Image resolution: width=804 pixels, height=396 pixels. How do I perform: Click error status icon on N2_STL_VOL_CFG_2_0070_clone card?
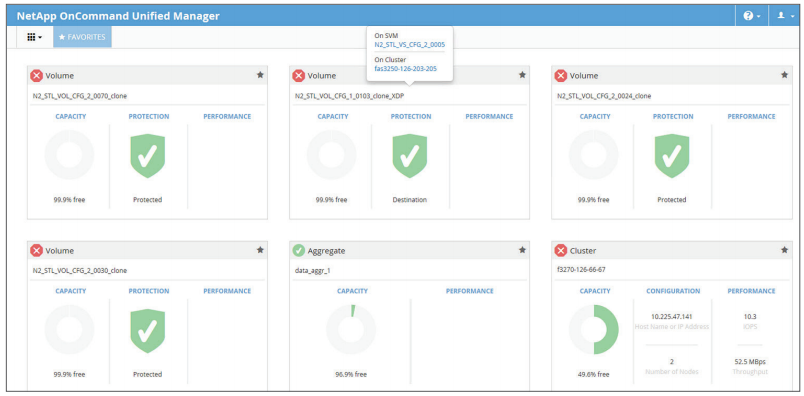click(x=36, y=76)
